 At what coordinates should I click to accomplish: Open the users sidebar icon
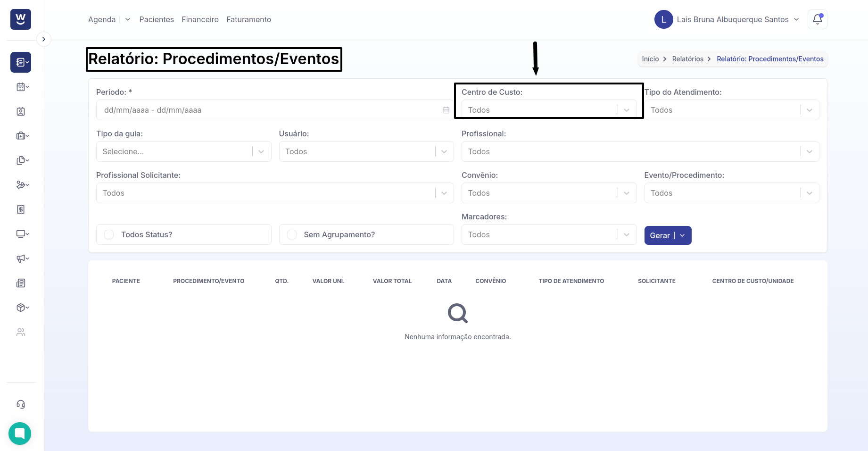tap(21, 332)
